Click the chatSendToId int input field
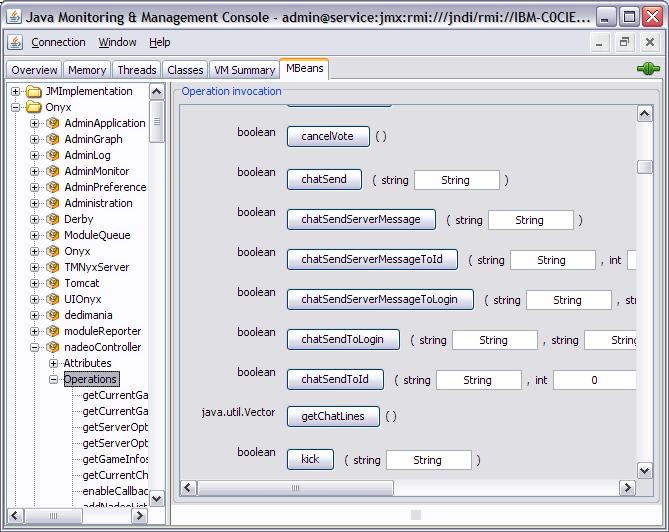 tap(595, 380)
